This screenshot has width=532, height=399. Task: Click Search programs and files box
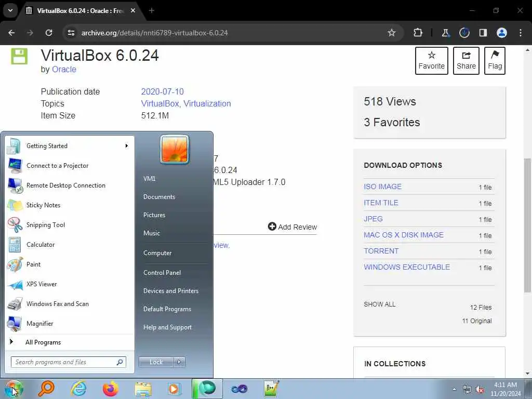pos(69,362)
